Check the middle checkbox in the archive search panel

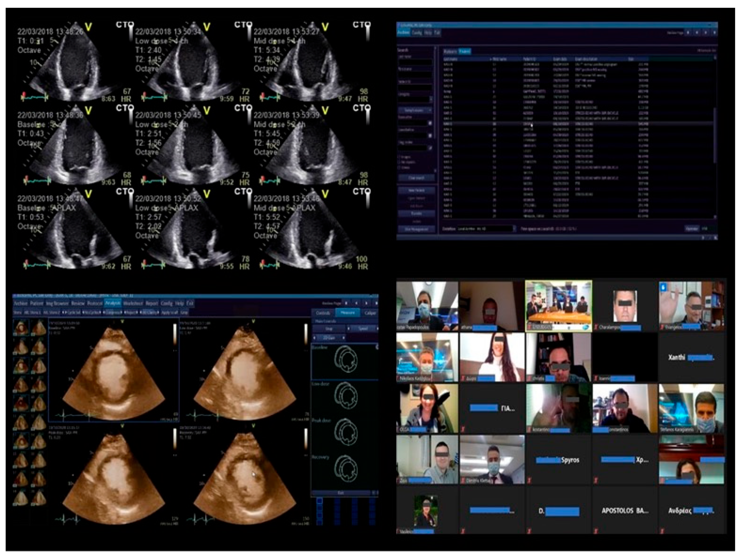click(x=399, y=162)
